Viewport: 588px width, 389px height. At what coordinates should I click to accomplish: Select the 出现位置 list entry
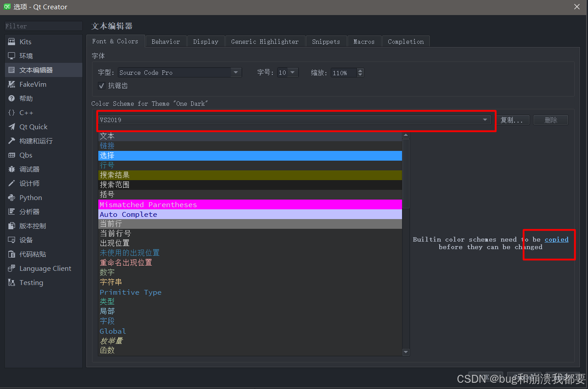(250, 243)
